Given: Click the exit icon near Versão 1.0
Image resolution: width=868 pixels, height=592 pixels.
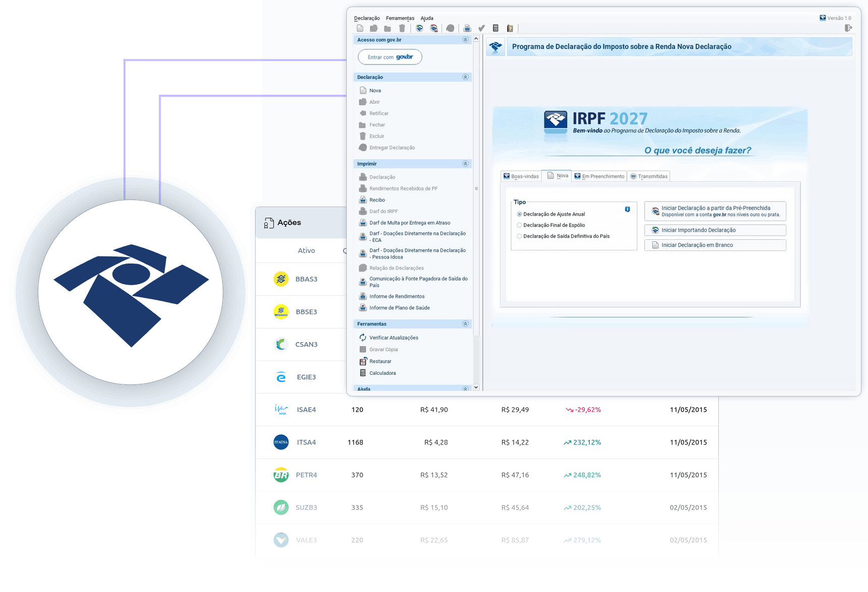Looking at the screenshot, I should click(x=848, y=28).
